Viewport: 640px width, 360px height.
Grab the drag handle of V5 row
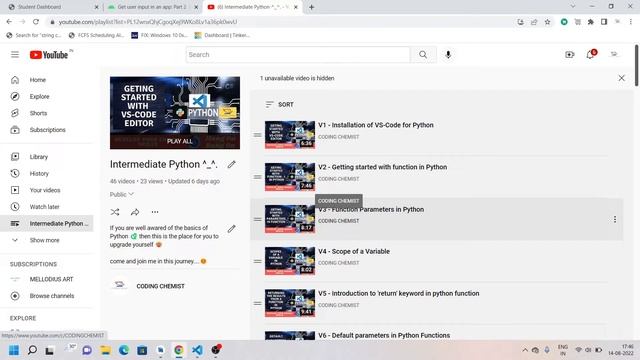point(258,303)
